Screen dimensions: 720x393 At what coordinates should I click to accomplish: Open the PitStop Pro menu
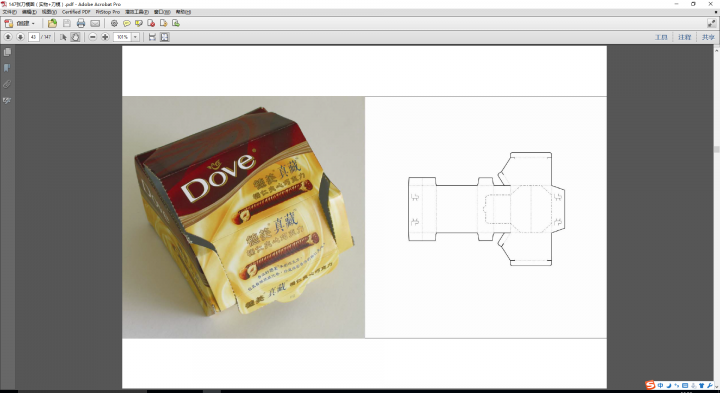pos(107,12)
